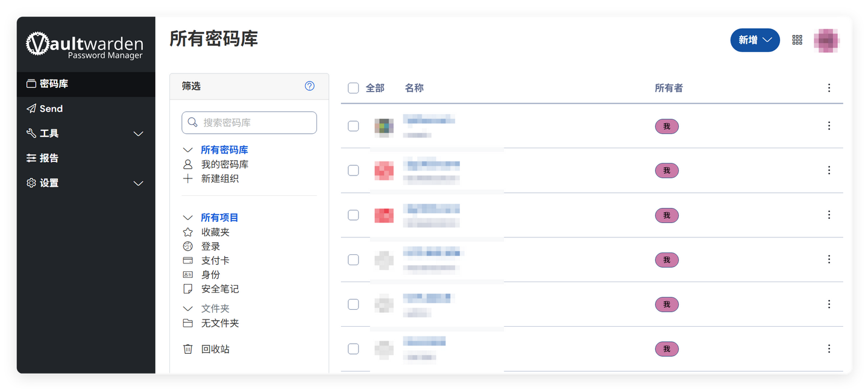Check the 全部 select-all checkbox
Image resolution: width=868 pixels, height=390 pixels.
pyautogui.click(x=354, y=88)
